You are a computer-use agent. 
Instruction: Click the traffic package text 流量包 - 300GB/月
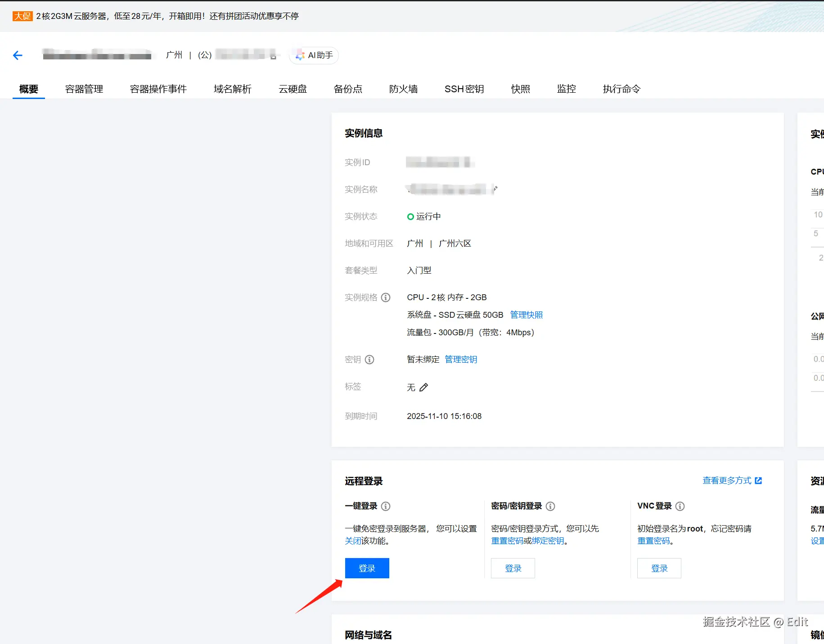click(x=440, y=333)
